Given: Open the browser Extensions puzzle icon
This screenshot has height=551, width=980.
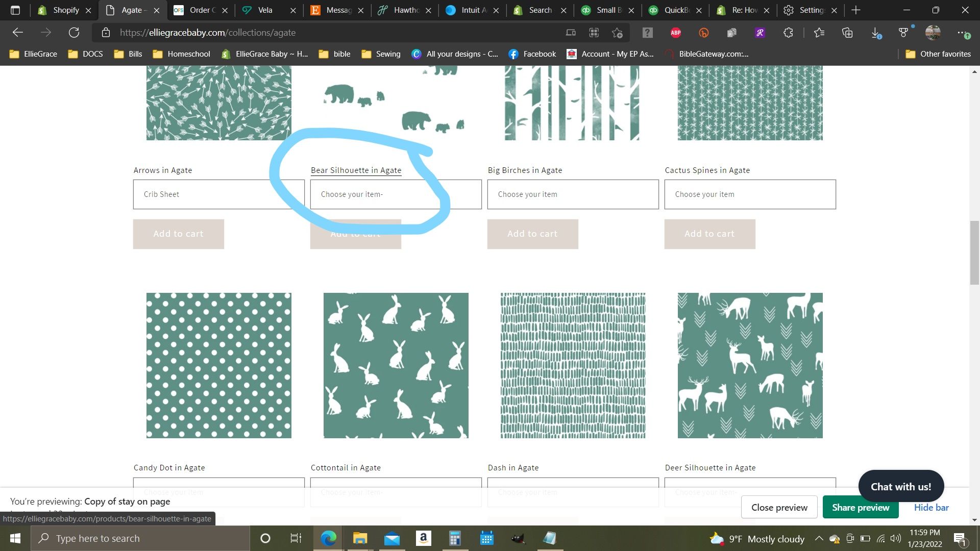Looking at the screenshot, I should coord(788,33).
